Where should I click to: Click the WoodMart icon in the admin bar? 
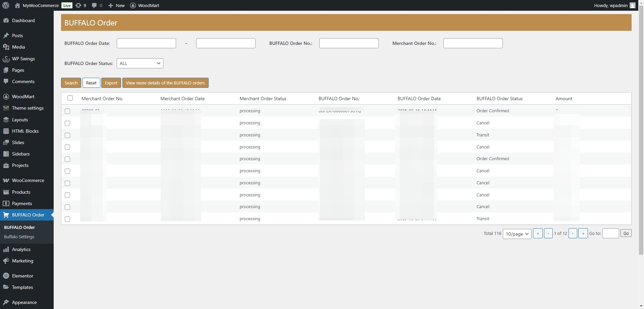coord(133,5)
